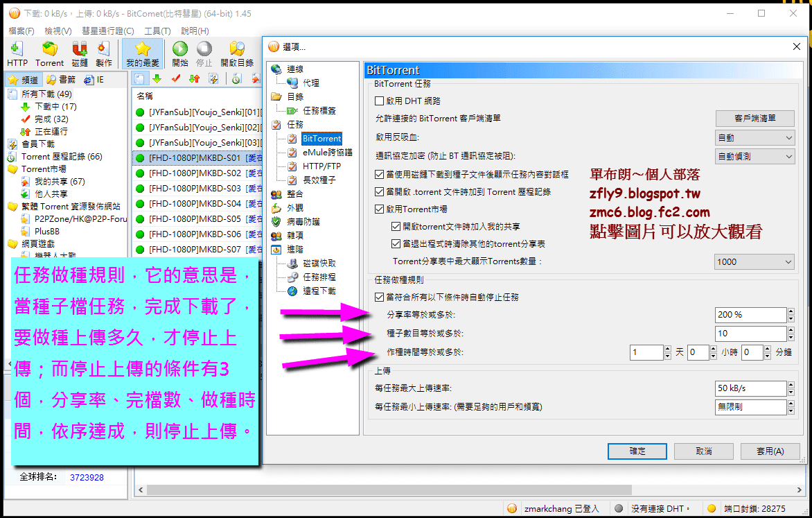Toggle 啟用Torrent市場 checkbox
This screenshot has height=518, width=812.
click(x=380, y=209)
